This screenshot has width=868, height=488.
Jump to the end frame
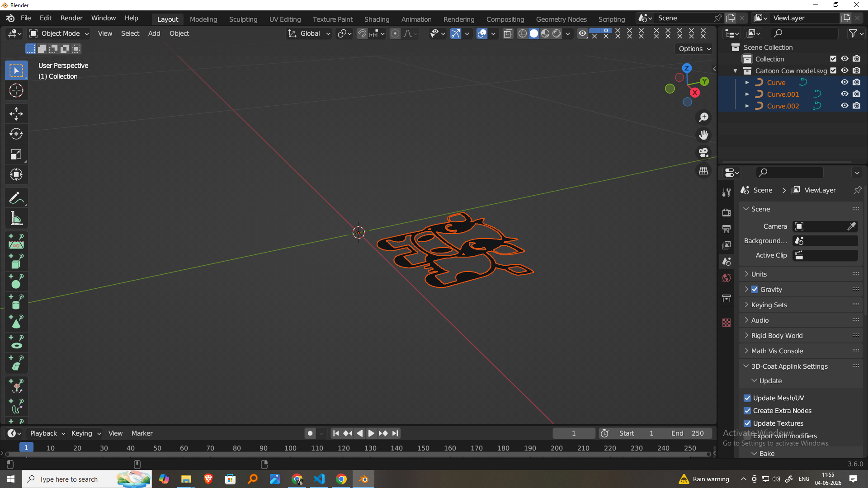395,433
